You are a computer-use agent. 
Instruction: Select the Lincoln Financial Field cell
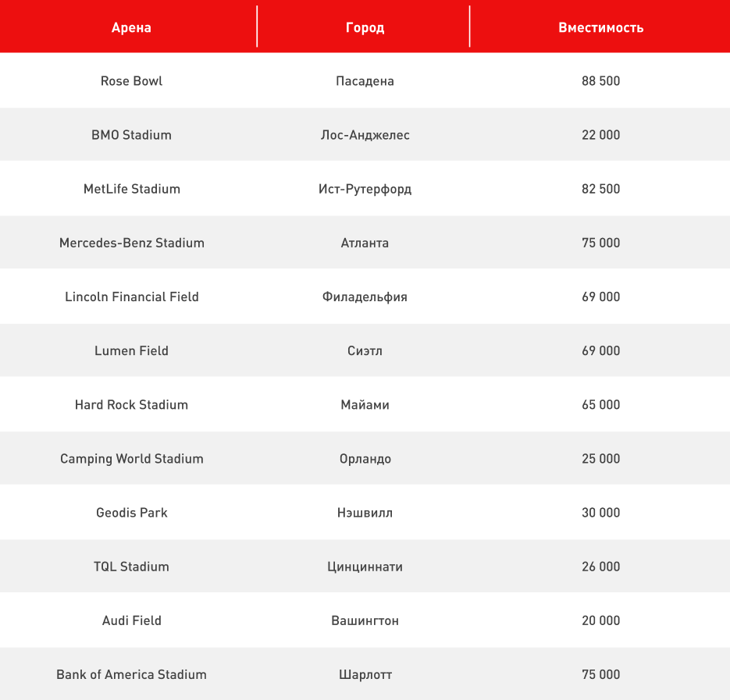(x=131, y=297)
